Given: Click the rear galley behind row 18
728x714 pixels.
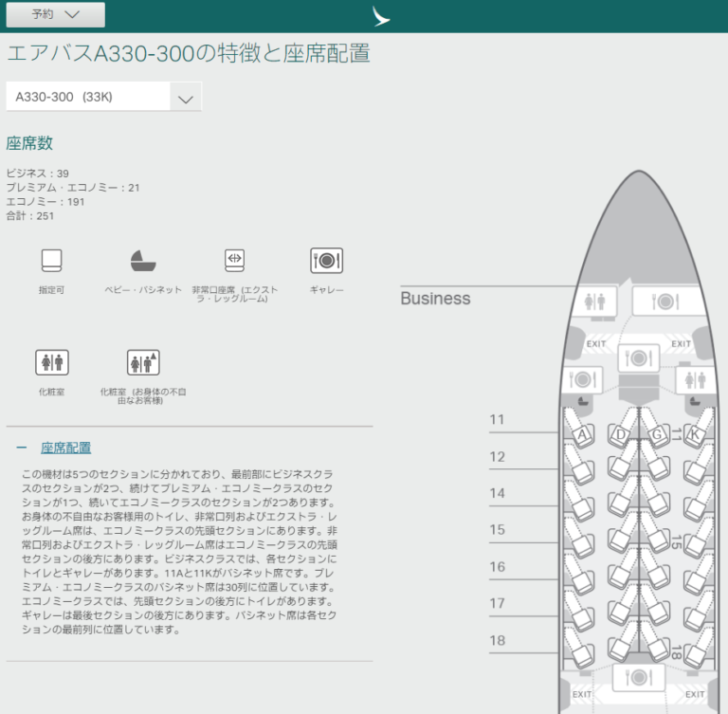Looking at the screenshot, I should click(638, 677).
